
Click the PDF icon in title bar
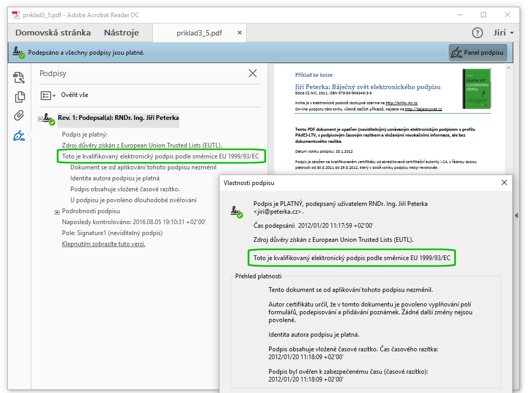pyautogui.click(x=16, y=15)
